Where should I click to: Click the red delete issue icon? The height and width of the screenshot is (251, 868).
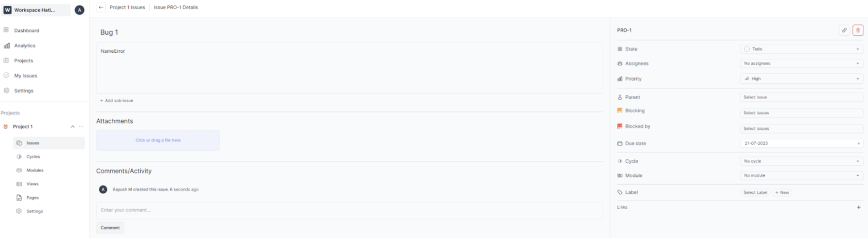(x=857, y=30)
